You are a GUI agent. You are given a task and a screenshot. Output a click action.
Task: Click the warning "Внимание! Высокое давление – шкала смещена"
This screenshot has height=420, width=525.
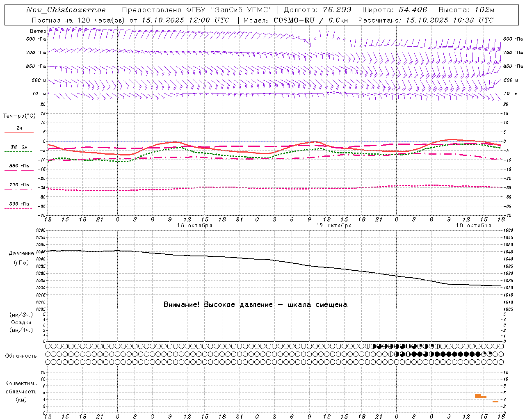[255, 305]
